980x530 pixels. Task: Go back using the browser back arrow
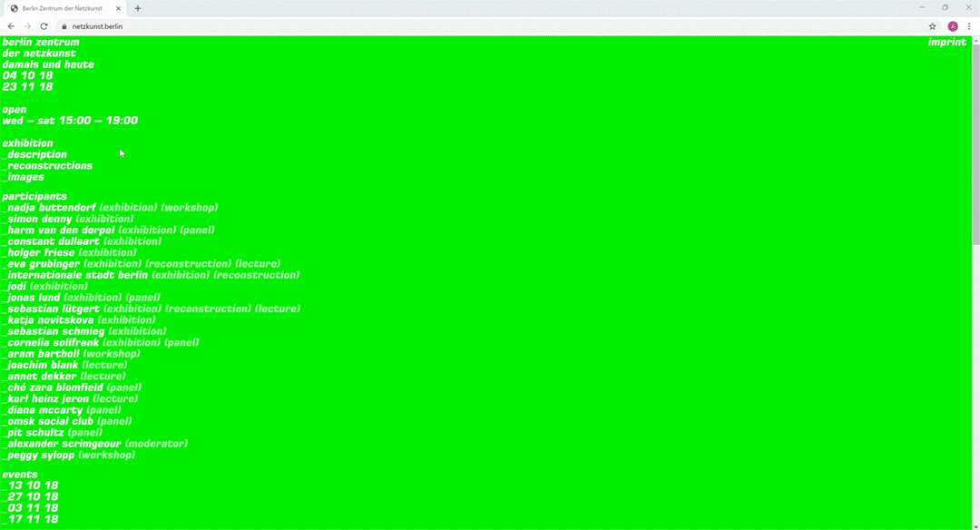click(x=11, y=26)
